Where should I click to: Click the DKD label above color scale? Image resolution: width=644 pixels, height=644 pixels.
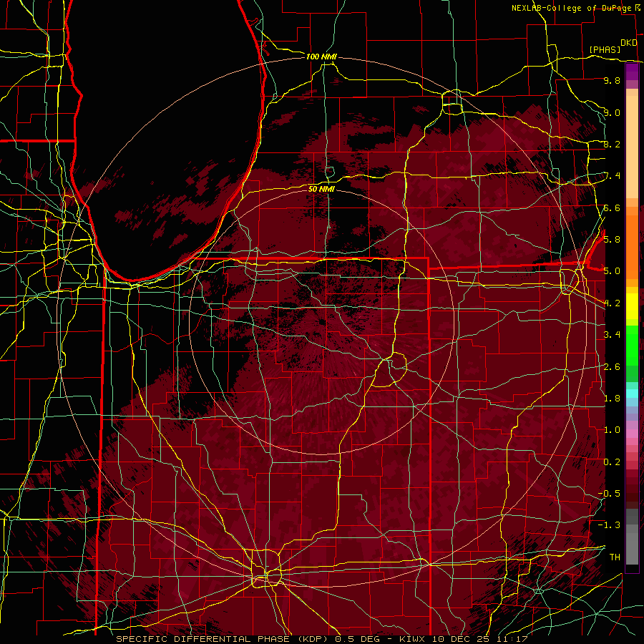click(x=629, y=43)
